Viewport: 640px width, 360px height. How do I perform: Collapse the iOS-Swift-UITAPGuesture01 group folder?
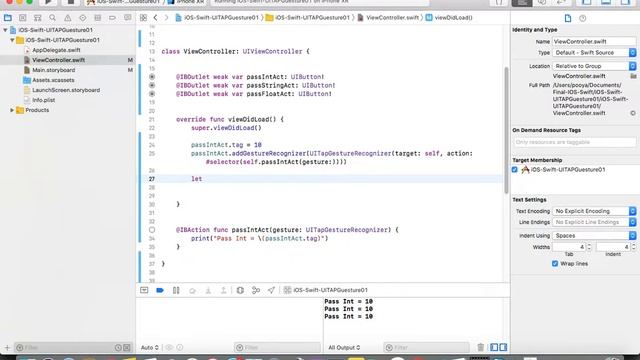(x=12, y=40)
